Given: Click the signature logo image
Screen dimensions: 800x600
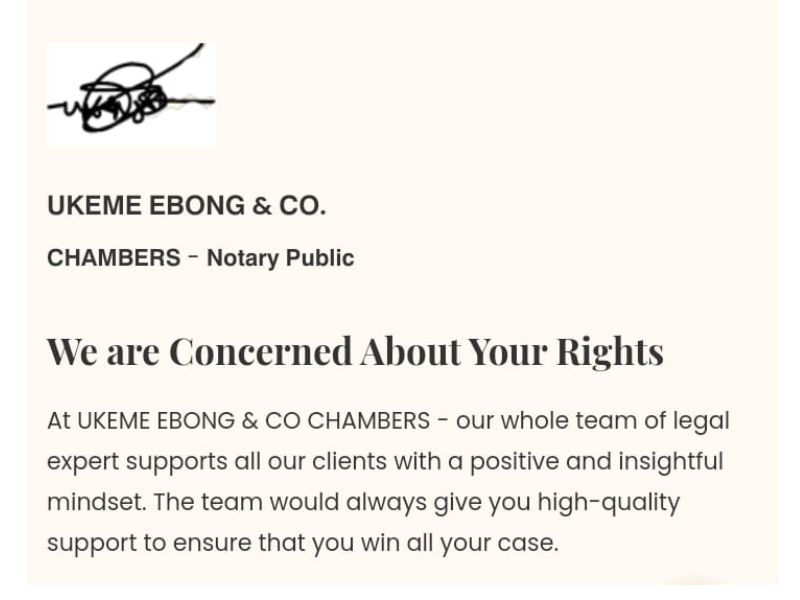Looking at the screenshot, I should tap(131, 95).
